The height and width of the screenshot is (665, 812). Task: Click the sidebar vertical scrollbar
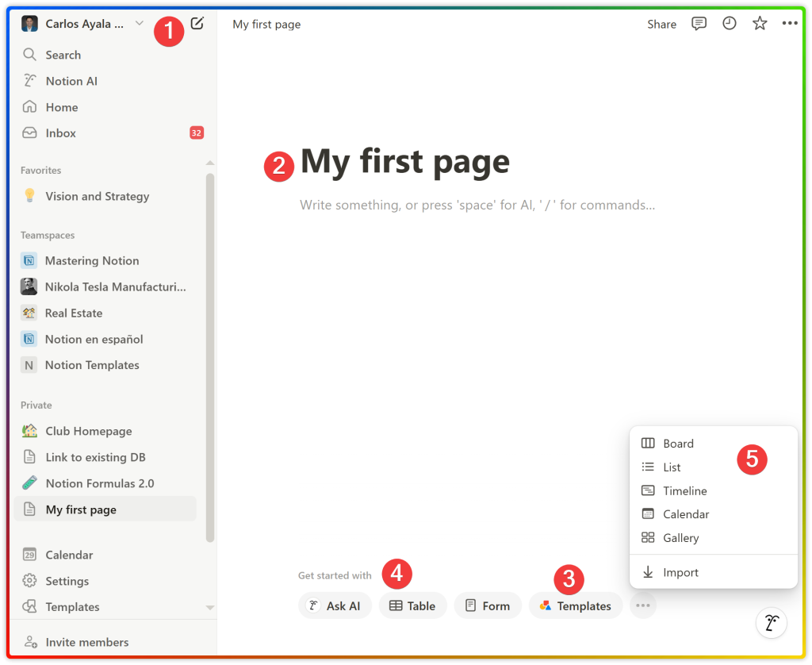point(209,358)
